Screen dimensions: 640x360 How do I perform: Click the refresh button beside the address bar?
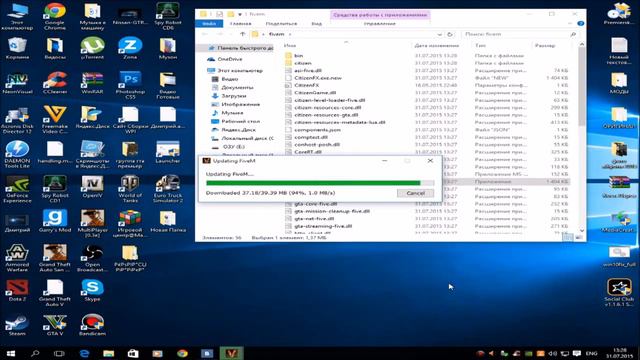450,34
